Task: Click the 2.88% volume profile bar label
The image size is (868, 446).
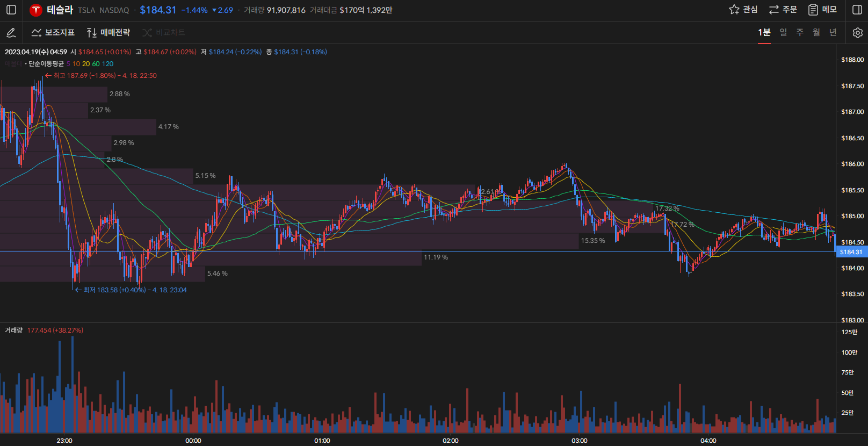Action: pos(120,94)
